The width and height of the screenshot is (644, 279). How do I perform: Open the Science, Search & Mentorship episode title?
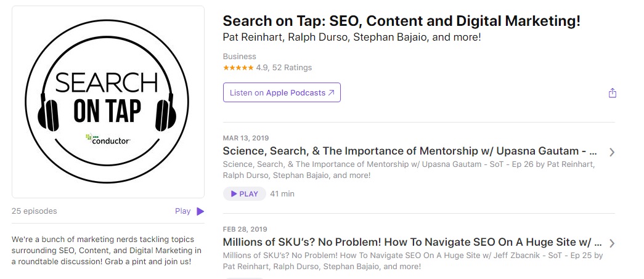tap(410, 151)
